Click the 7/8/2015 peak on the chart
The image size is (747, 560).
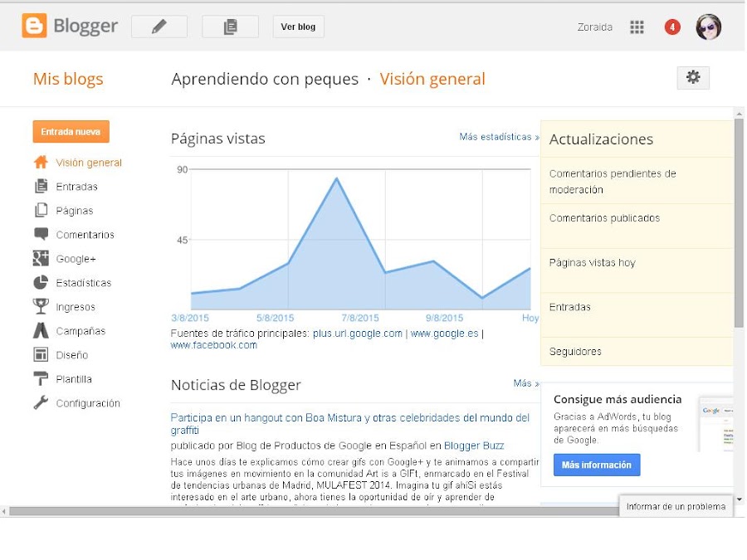coord(336,178)
